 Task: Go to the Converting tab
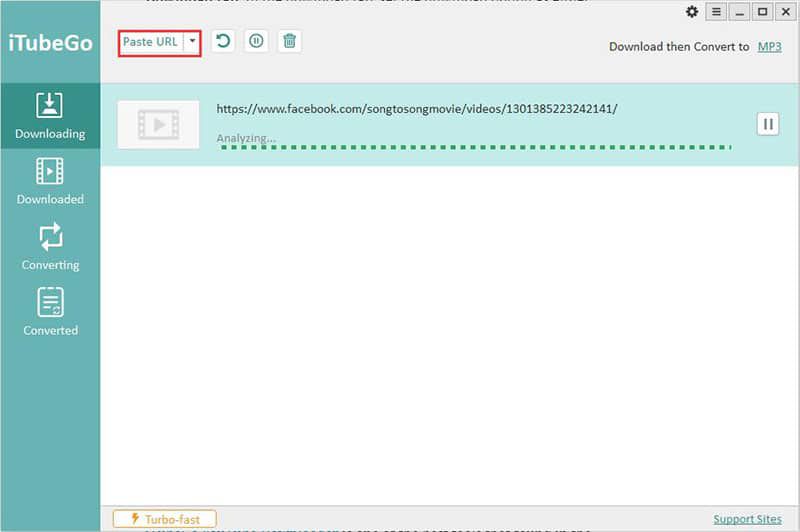(x=50, y=247)
